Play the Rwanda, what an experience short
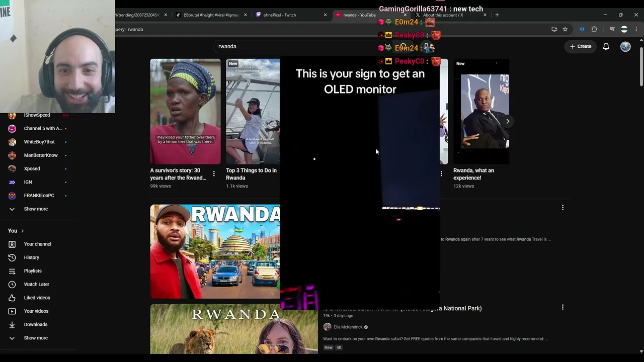Screen dimensions: 644x362 tap(481, 112)
